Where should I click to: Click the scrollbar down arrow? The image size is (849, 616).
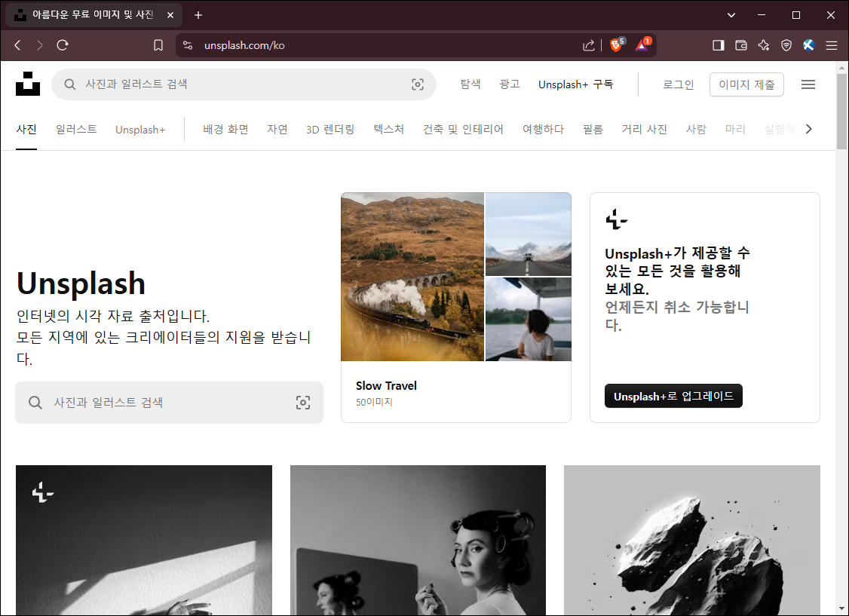pos(841,608)
